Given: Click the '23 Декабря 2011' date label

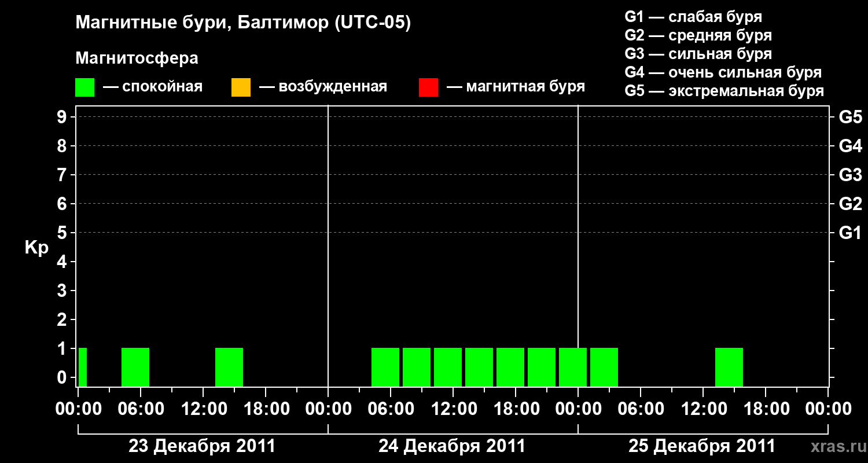Looking at the screenshot, I should [x=202, y=446].
